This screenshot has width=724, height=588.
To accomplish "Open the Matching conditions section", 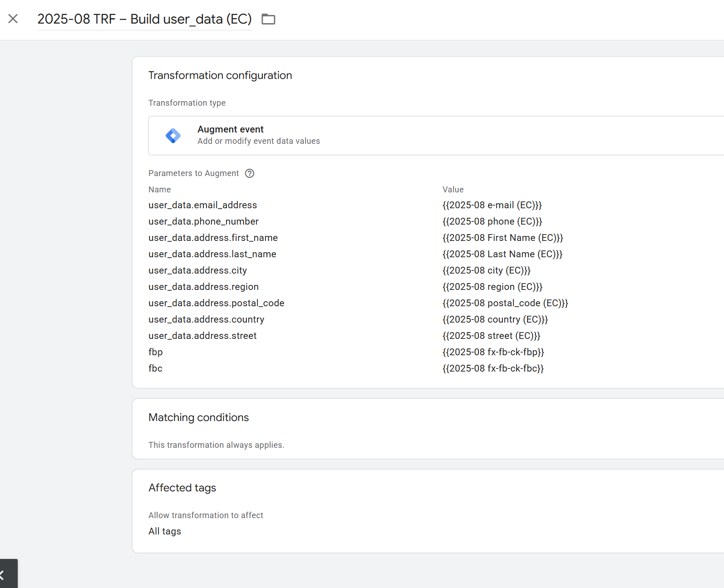I will [x=198, y=417].
